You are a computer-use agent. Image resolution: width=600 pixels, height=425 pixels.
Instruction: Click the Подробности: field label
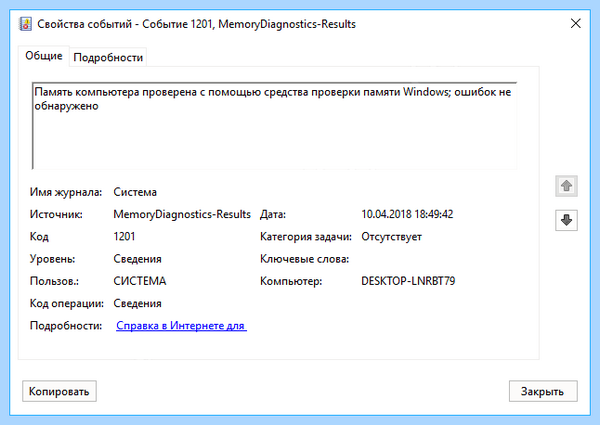[x=66, y=326]
